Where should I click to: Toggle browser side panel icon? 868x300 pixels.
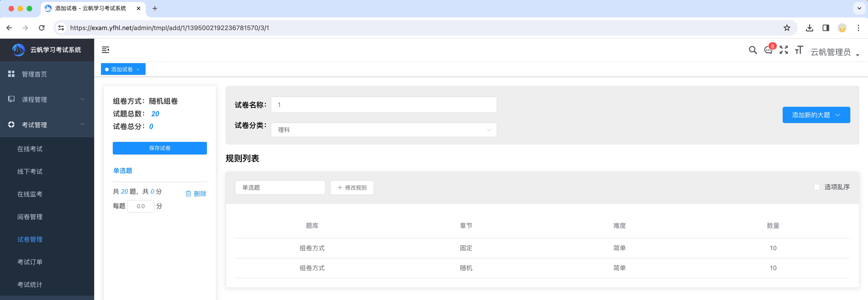825,28
